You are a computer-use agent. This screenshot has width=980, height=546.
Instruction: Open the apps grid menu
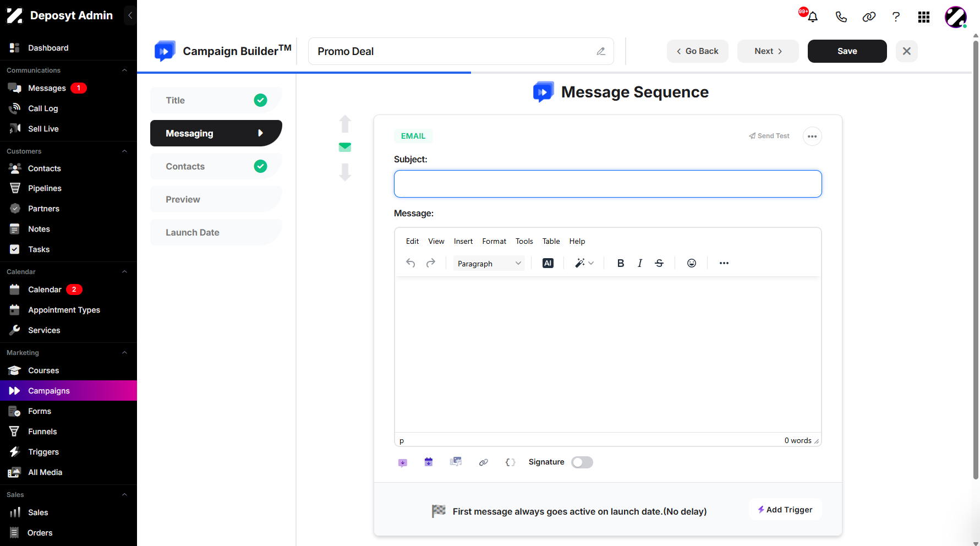click(924, 17)
